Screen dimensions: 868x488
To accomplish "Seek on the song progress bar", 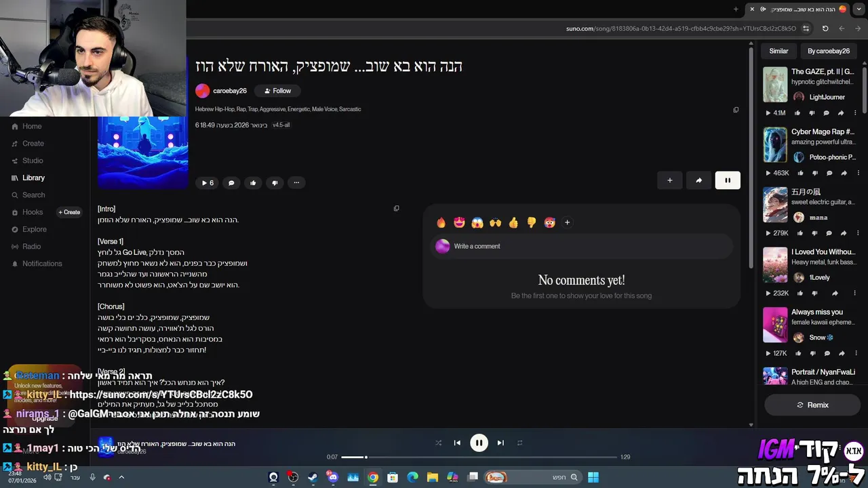I will (x=479, y=457).
